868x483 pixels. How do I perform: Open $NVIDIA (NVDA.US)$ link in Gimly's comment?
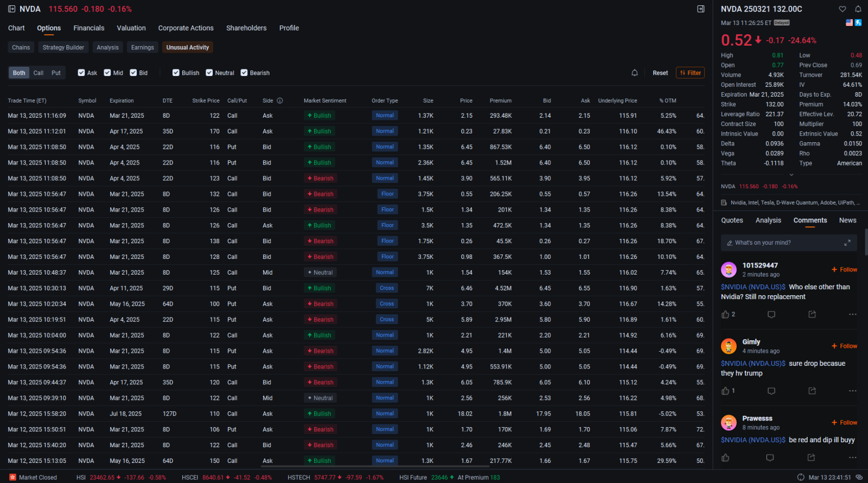click(x=753, y=364)
